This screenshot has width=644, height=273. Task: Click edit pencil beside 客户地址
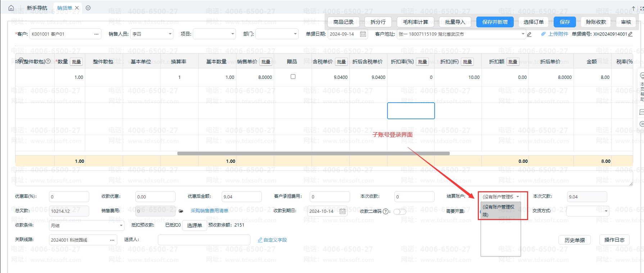pyautogui.click(x=529, y=34)
